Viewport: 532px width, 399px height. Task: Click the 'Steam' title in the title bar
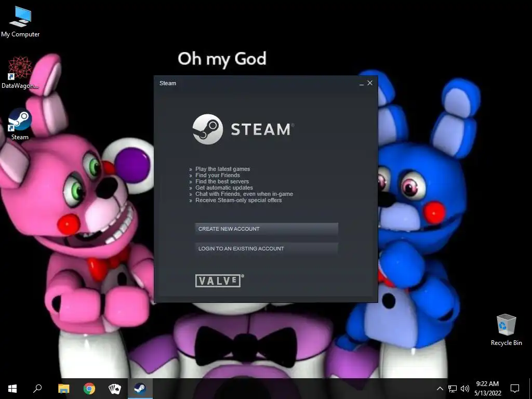coord(168,83)
